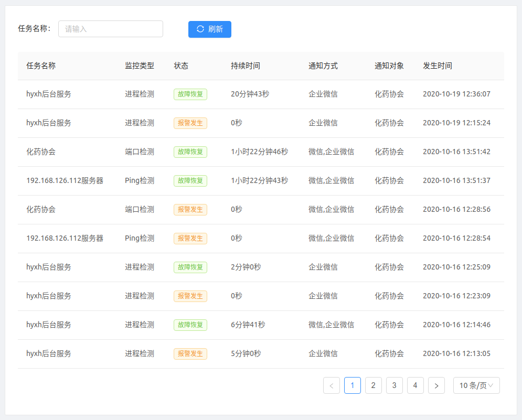Select current page 1 button
Image resolution: width=522 pixels, height=420 pixels.
pos(353,385)
